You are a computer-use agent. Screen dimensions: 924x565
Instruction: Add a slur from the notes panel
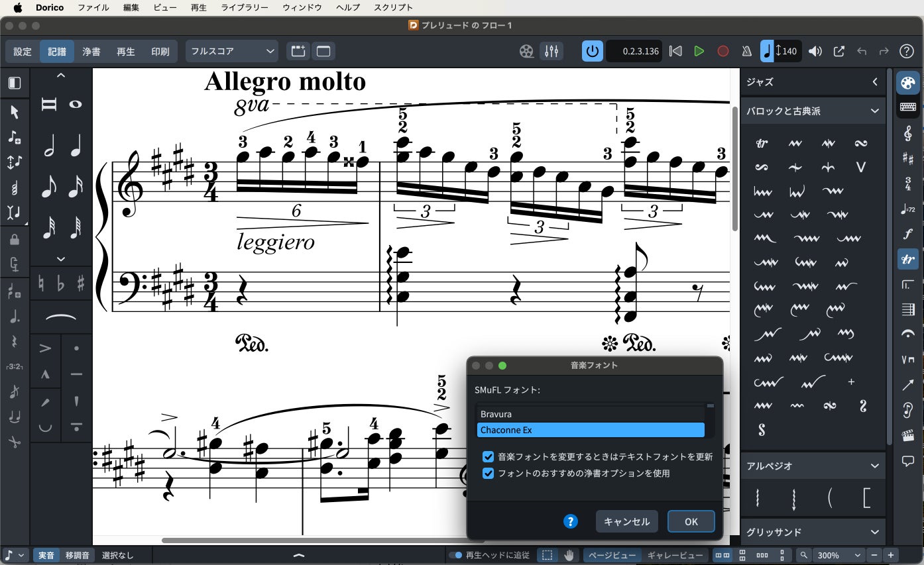[x=61, y=319]
